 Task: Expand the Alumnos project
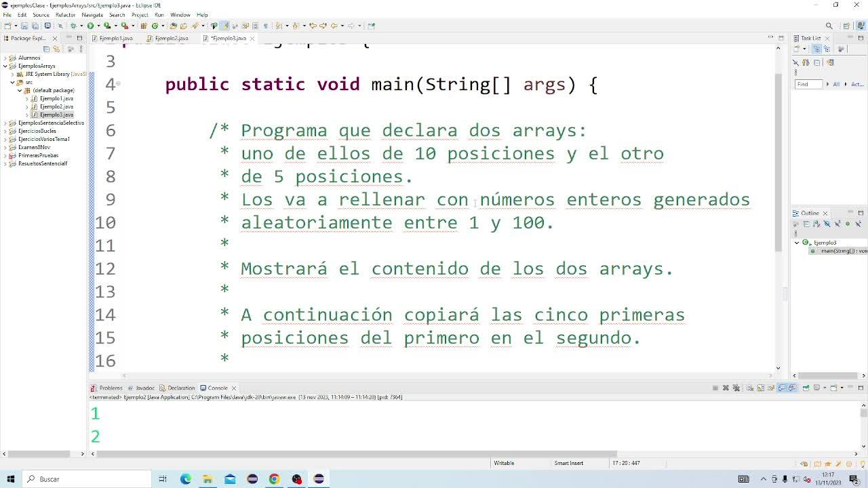5,58
